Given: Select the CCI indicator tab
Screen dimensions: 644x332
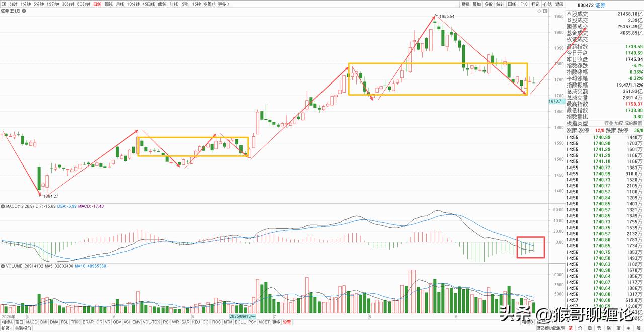Looking at the screenshot, I should click(x=206, y=322).
